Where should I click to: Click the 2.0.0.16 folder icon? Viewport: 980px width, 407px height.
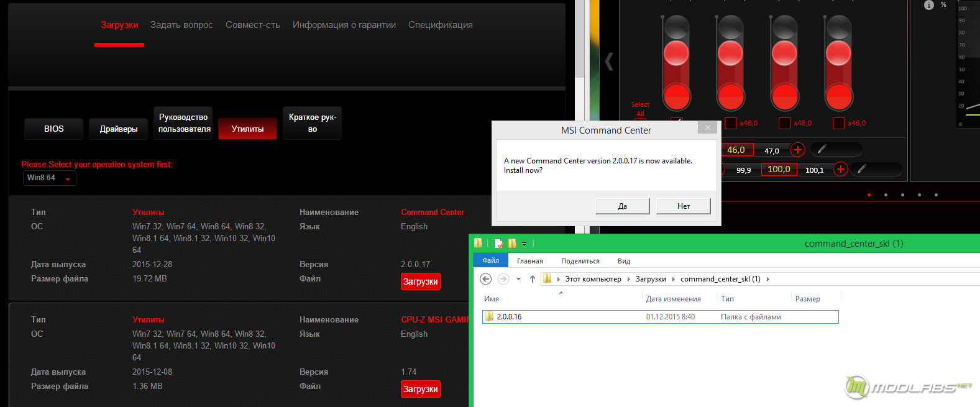click(489, 317)
